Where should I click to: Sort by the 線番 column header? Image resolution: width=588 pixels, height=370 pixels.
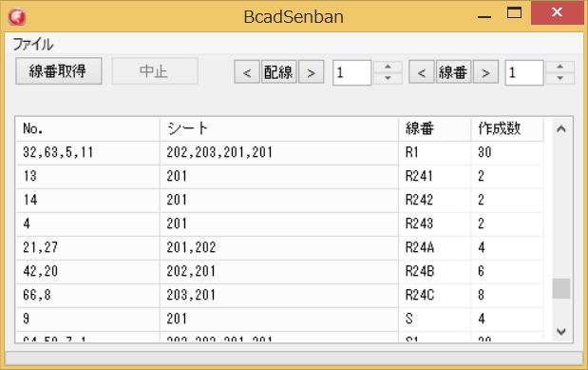click(x=435, y=128)
